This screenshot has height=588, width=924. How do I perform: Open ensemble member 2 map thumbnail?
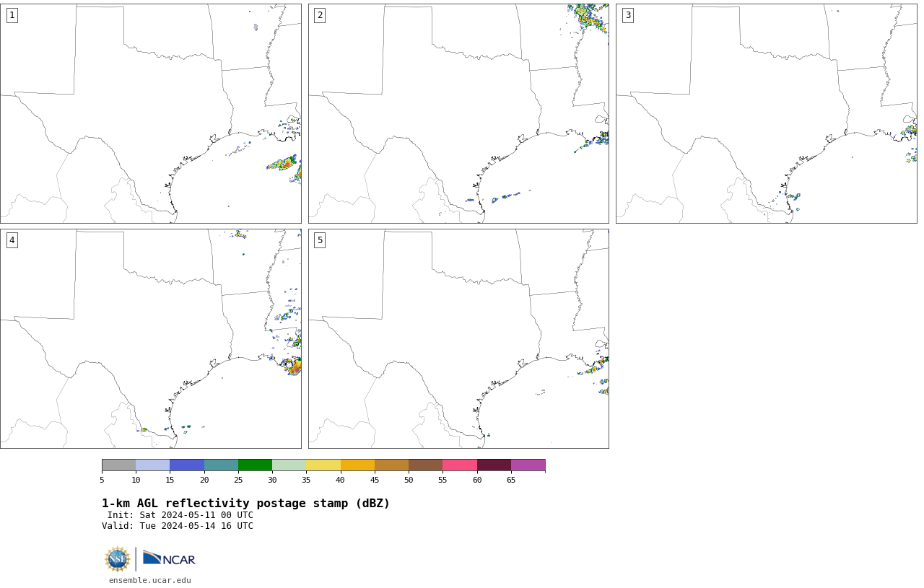(458, 113)
